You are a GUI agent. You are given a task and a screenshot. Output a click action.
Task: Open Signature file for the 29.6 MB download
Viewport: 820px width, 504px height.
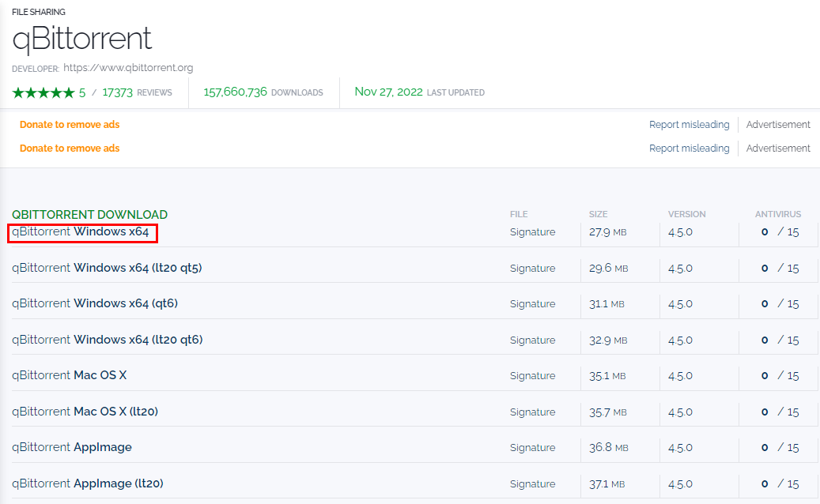coord(532,269)
